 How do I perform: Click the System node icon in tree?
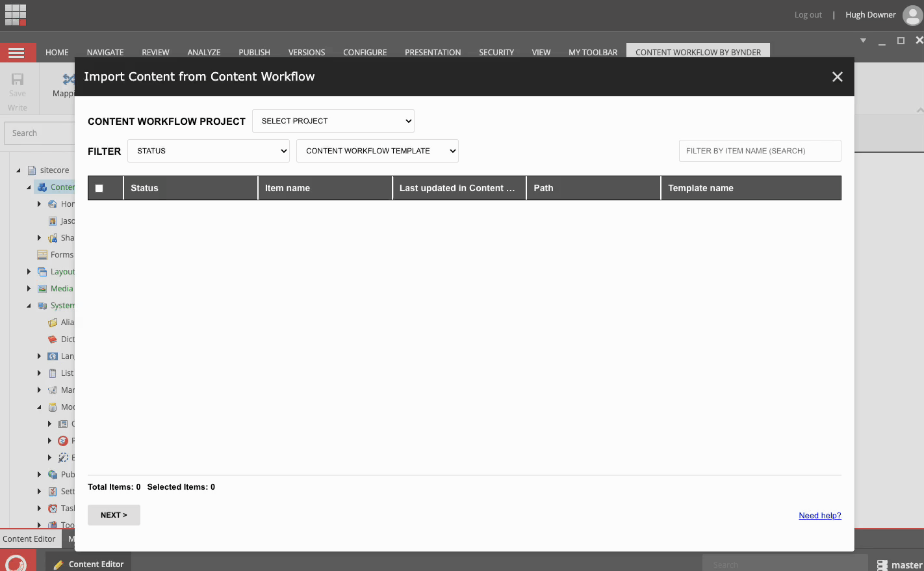click(42, 306)
